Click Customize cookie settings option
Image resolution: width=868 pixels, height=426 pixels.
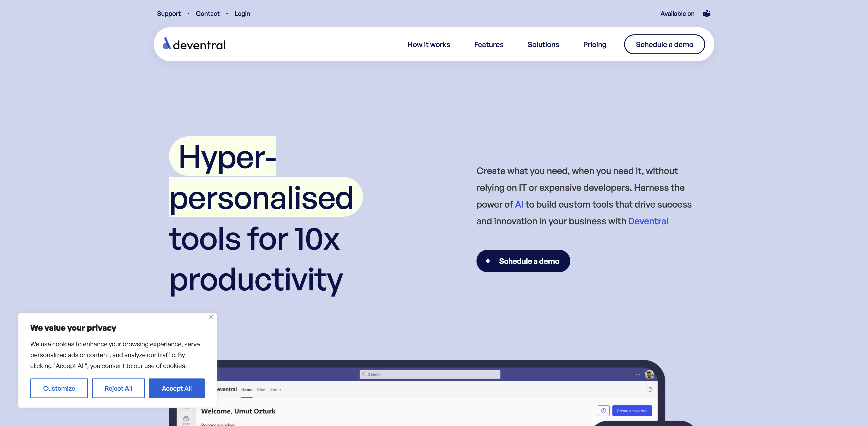(59, 388)
